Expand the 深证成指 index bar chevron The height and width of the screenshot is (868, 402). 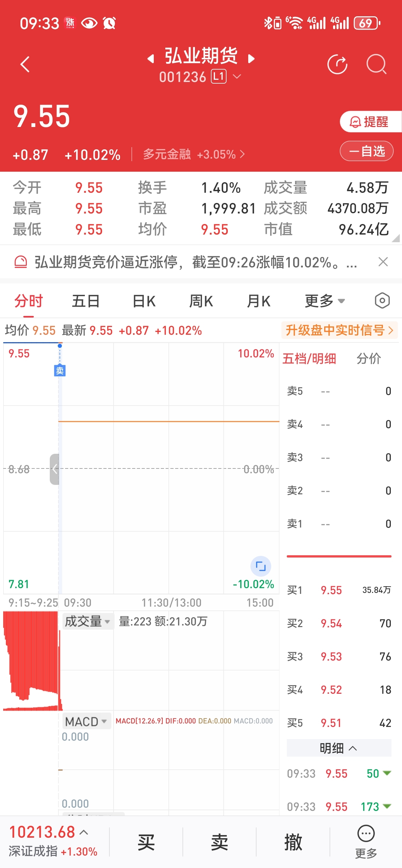84,832
